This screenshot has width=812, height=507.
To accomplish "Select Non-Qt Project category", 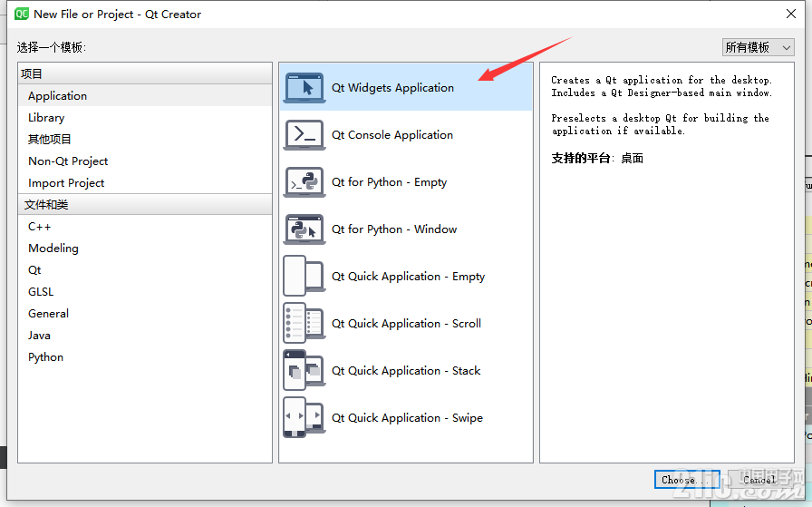I will click(x=145, y=161).
